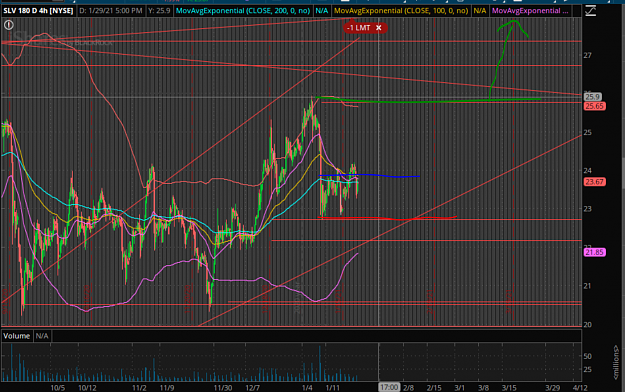The image size is (625, 392).
Task: Click the 4/12 date on the time axis
Action: 580,388
